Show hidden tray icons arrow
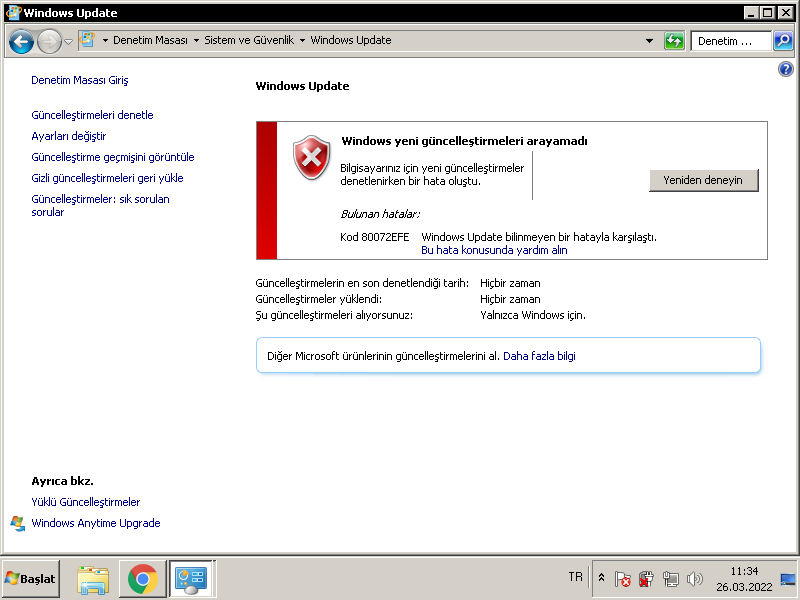The image size is (800, 600). click(x=602, y=578)
